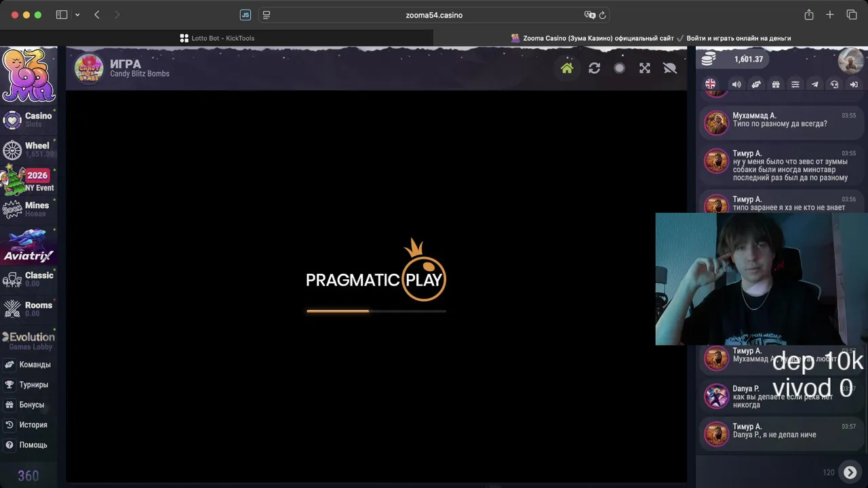Viewport: 868px width, 488px height.
Task: Open Турниры in the sidebar
Action: (28, 384)
